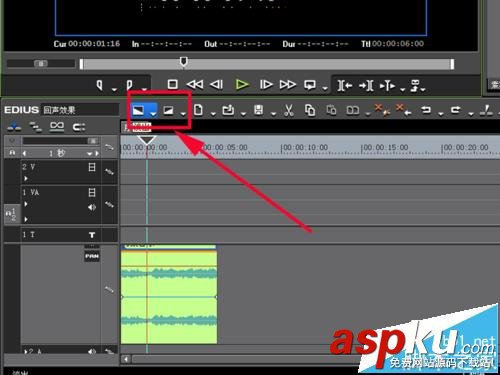This screenshot has width=500, height=375.
Task: Toggle video mute on track 1 VA
Action: (92, 192)
